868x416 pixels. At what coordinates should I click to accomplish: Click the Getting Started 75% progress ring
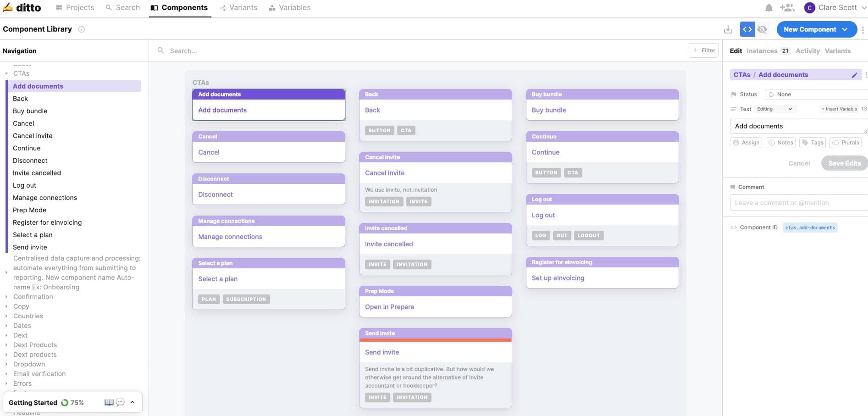point(65,403)
